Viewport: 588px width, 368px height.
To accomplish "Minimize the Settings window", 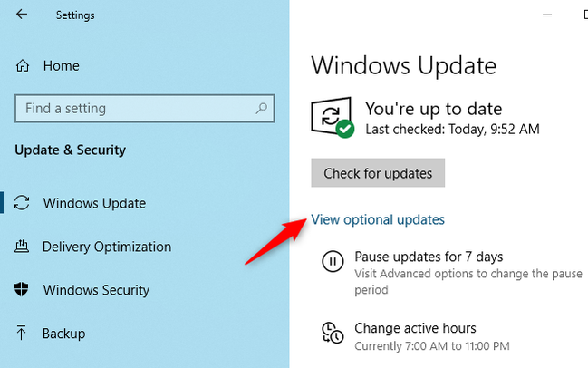I will point(548,15).
